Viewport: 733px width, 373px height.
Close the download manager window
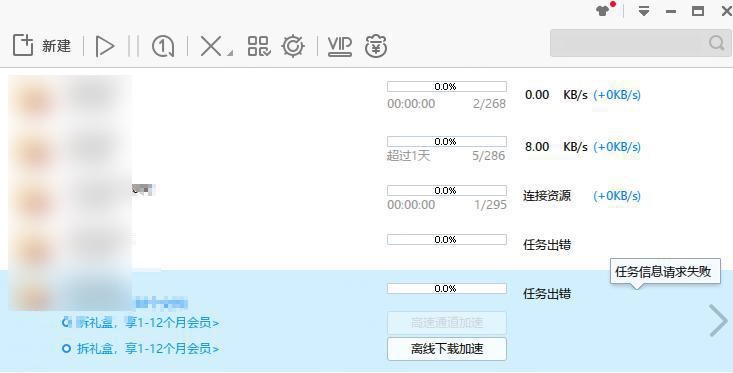(x=727, y=11)
